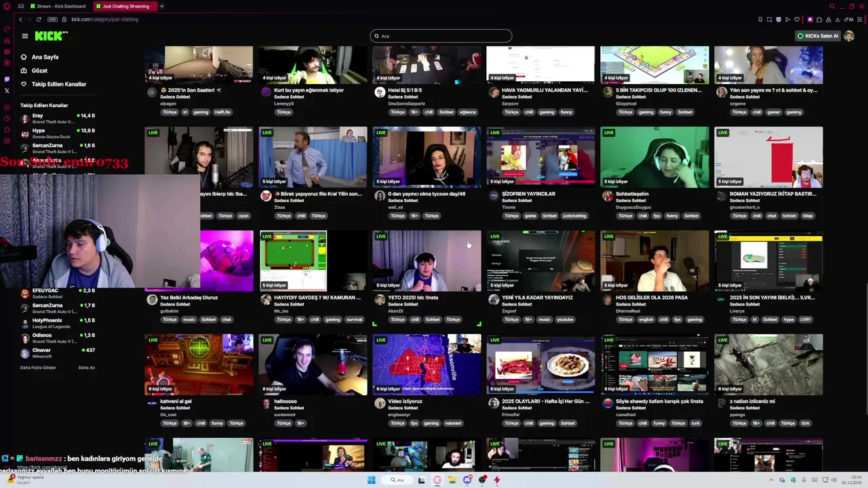This screenshot has height=488, width=868.
Task: Click the KICKs Satın Al button
Action: pos(818,36)
